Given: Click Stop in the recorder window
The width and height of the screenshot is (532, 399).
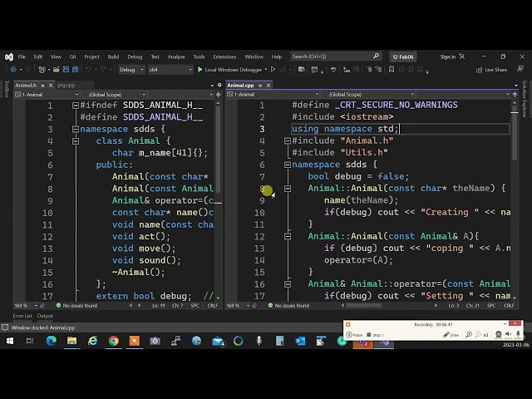Looking at the screenshot, I should [x=375, y=335].
